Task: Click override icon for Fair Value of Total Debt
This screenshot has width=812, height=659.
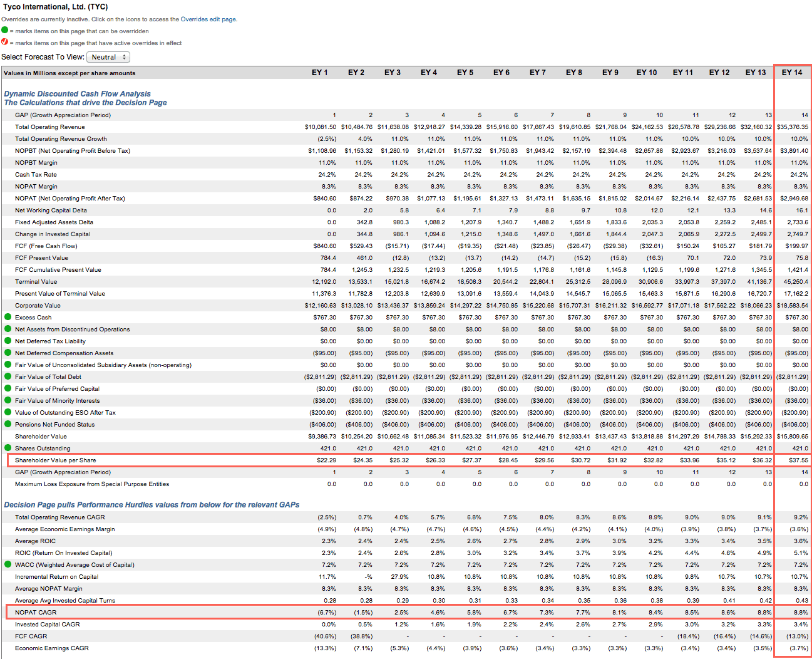Action: click(x=8, y=376)
